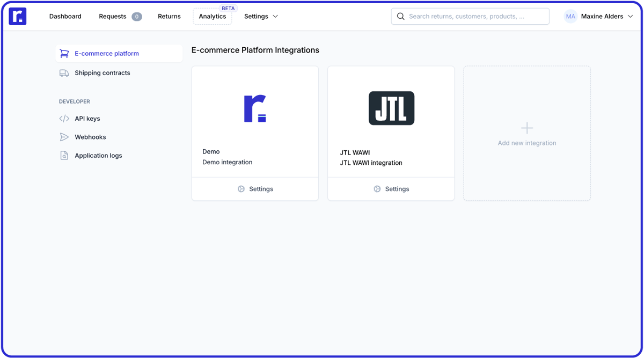644x358 pixels.
Task: Open the API keys page
Action: pos(87,119)
